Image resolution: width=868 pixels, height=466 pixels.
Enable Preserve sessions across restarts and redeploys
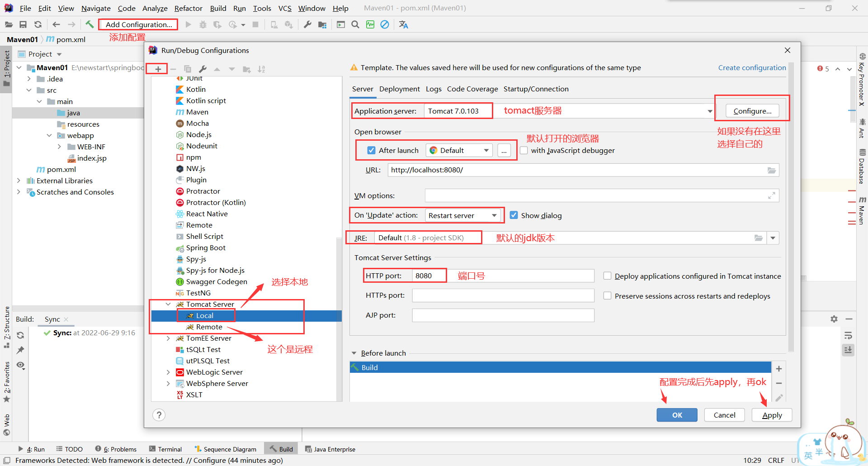point(608,296)
